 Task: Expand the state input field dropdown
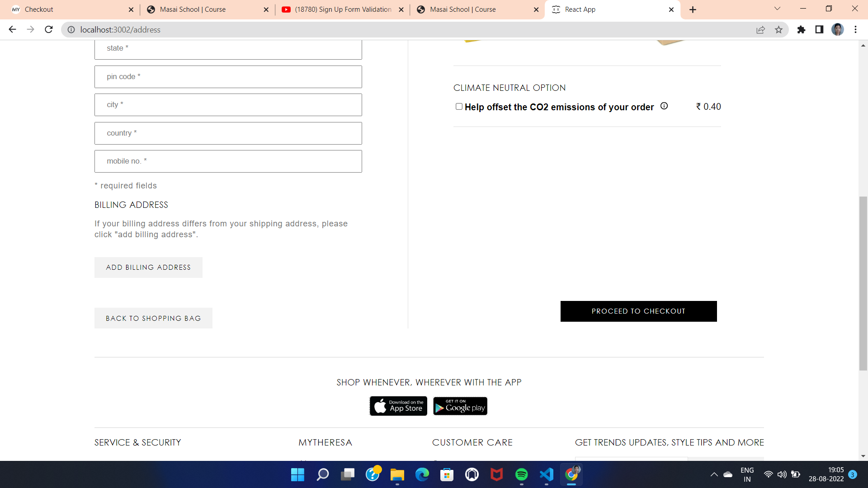[x=228, y=47]
